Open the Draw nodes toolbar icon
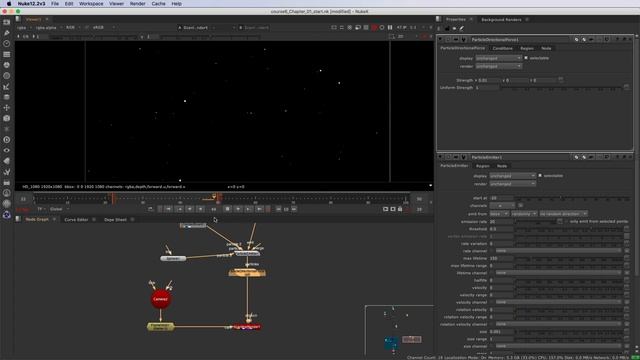This screenshot has width=640, height=360. (7, 33)
